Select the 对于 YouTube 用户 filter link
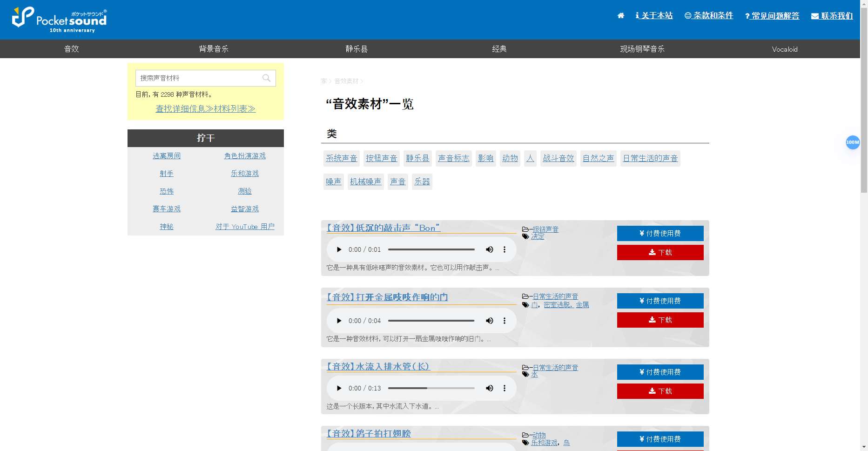This screenshot has height=451, width=868. click(x=245, y=227)
